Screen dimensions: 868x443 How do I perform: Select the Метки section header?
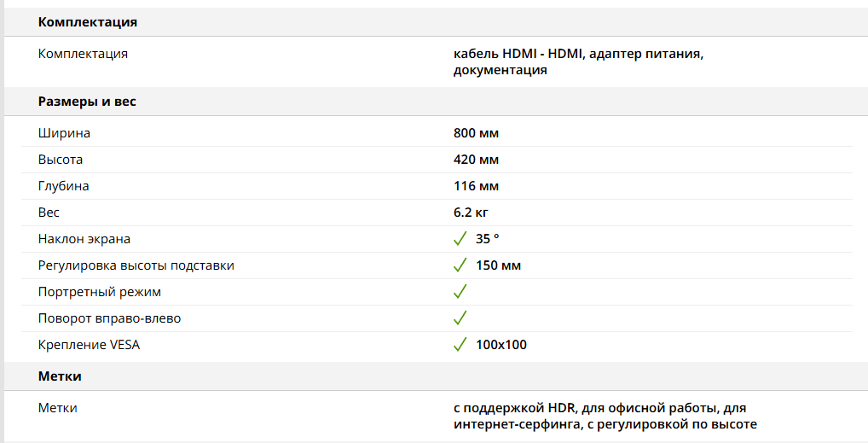pos(60,376)
